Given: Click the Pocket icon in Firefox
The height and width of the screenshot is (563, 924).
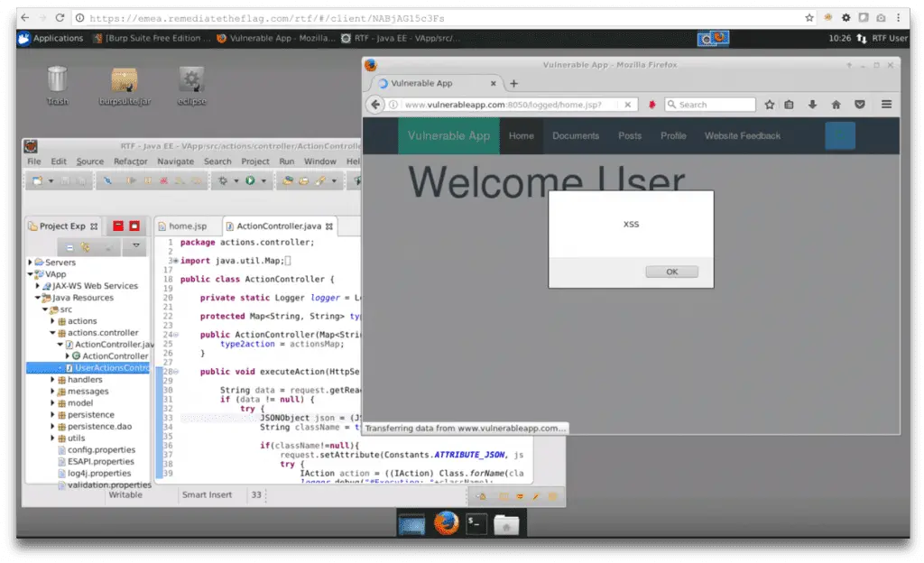Looking at the screenshot, I should click(x=860, y=105).
